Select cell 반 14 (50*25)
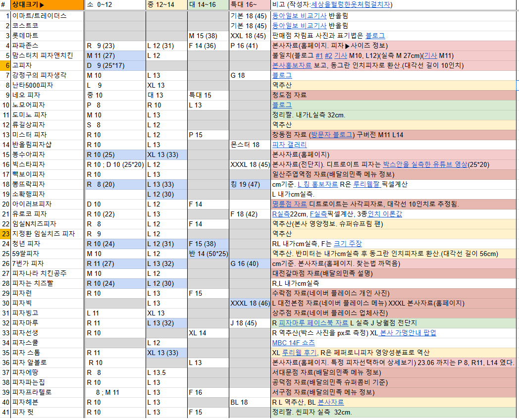Image resolution: width=519 pixels, height=420 pixels. coord(208,254)
